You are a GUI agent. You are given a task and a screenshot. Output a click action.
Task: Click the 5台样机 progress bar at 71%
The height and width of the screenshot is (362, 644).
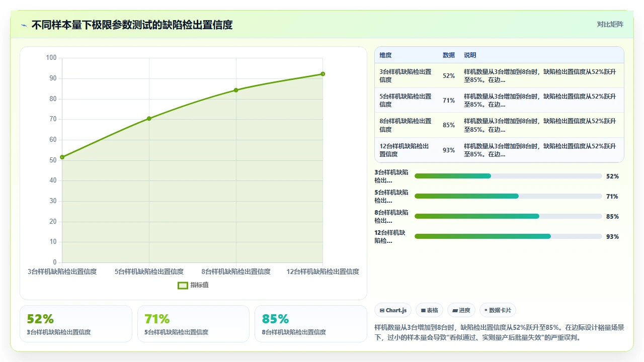pos(508,196)
